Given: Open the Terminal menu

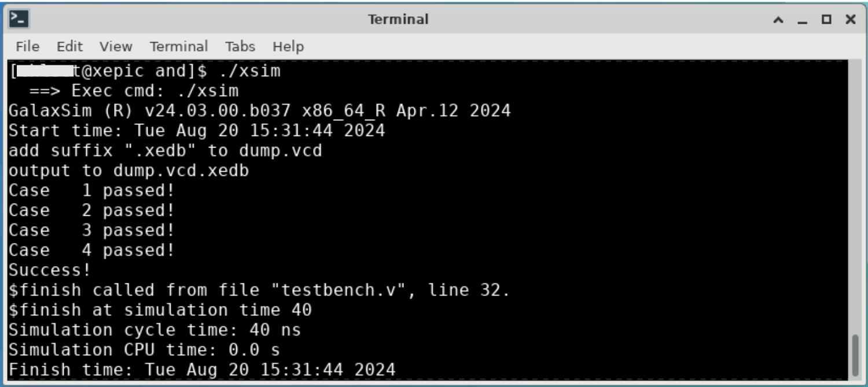Looking at the screenshot, I should click(178, 46).
